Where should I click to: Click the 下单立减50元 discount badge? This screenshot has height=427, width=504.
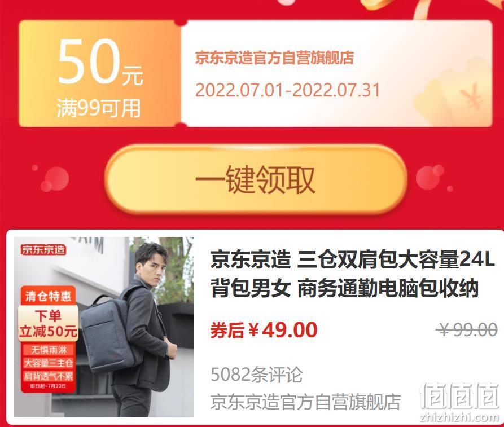[x=48, y=324]
